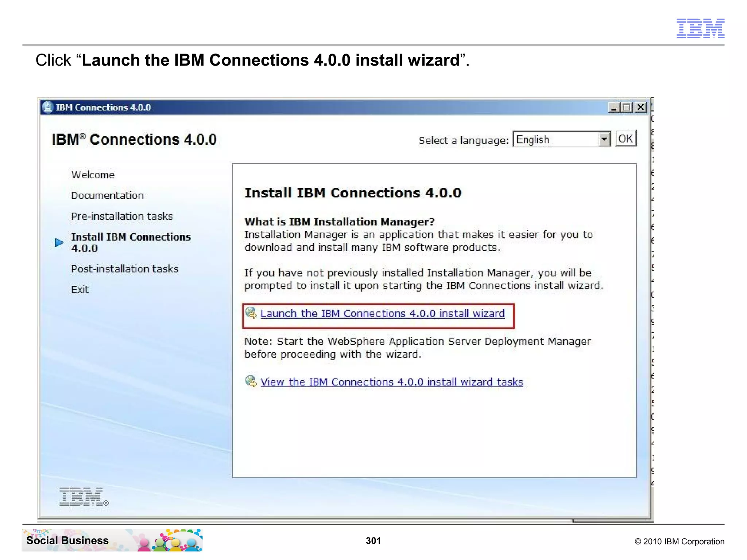Click the Launch install wizard globe icon
Image resolution: width=747 pixels, height=560 pixels.
[x=251, y=313]
